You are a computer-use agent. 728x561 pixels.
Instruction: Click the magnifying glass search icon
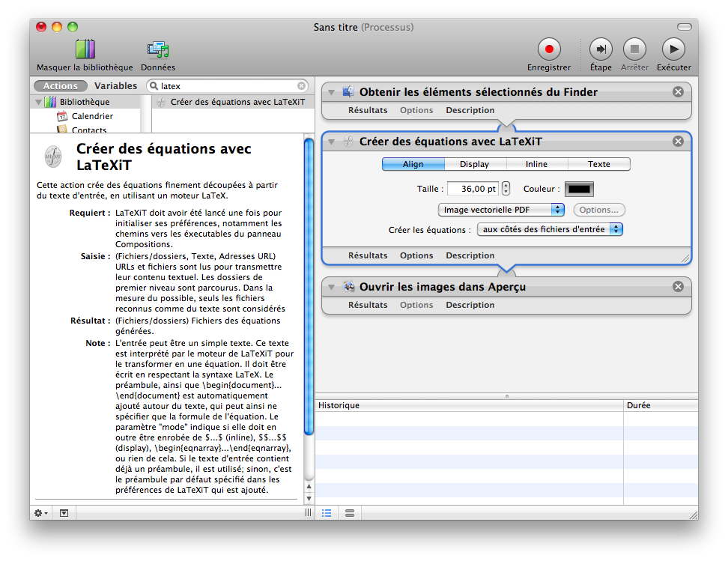(x=154, y=86)
